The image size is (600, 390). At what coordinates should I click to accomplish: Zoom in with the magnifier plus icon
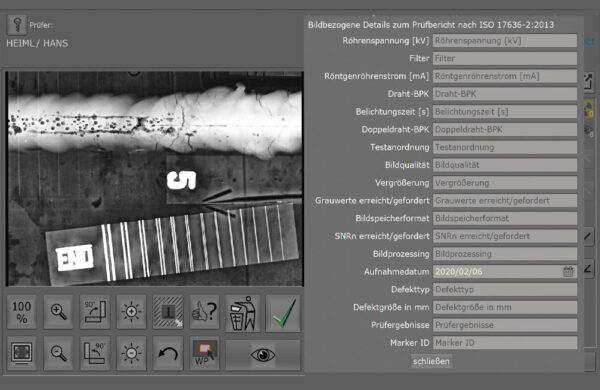pos(58,312)
